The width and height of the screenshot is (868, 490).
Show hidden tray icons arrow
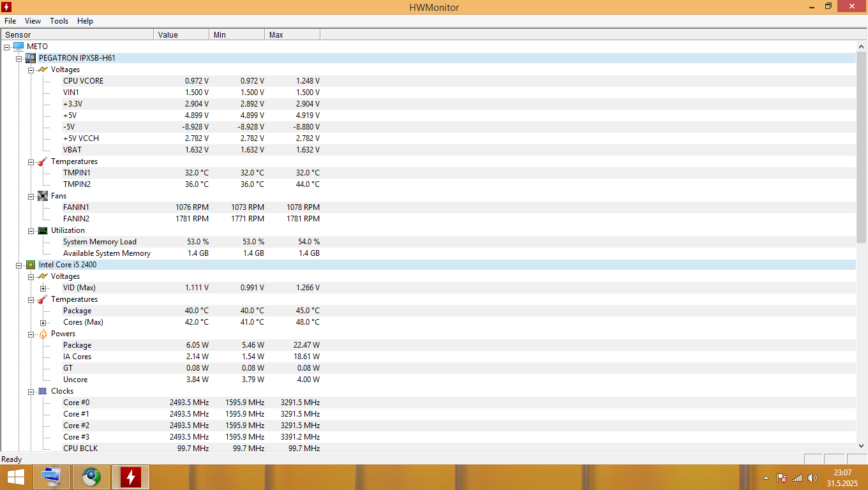pos(766,478)
